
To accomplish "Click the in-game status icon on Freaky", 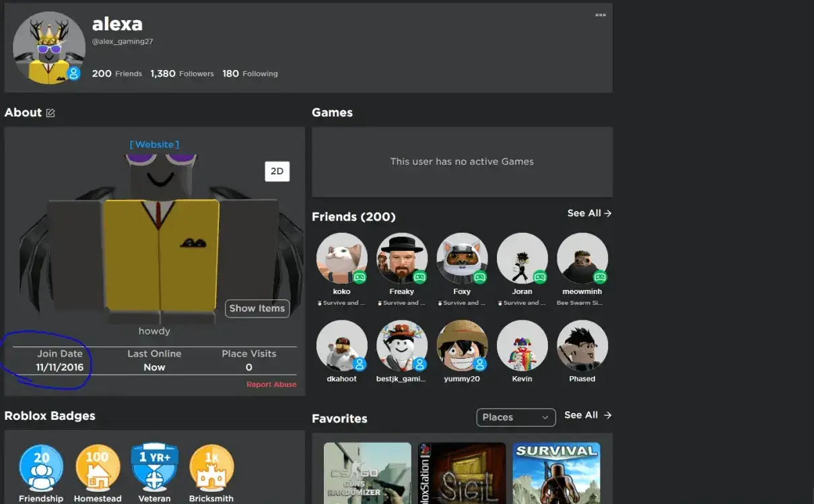I will (x=420, y=277).
